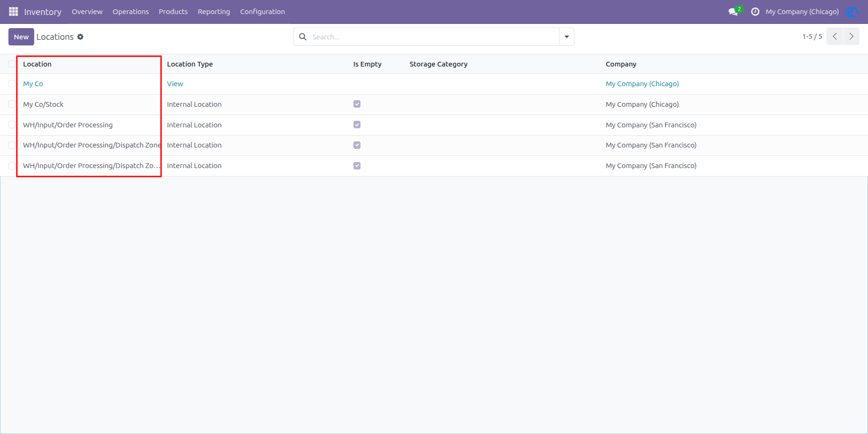868x434 pixels.
Task: Sort by the Storage Category column header
Action: pyautogui.click(x=438, y=64)
